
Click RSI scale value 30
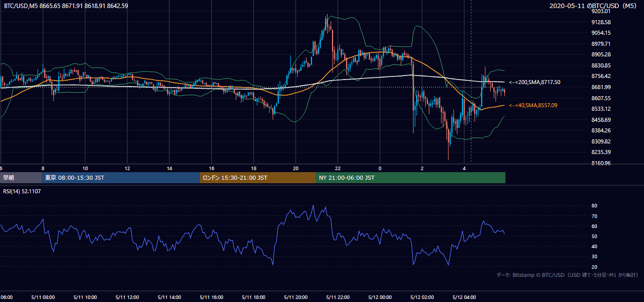594,257
